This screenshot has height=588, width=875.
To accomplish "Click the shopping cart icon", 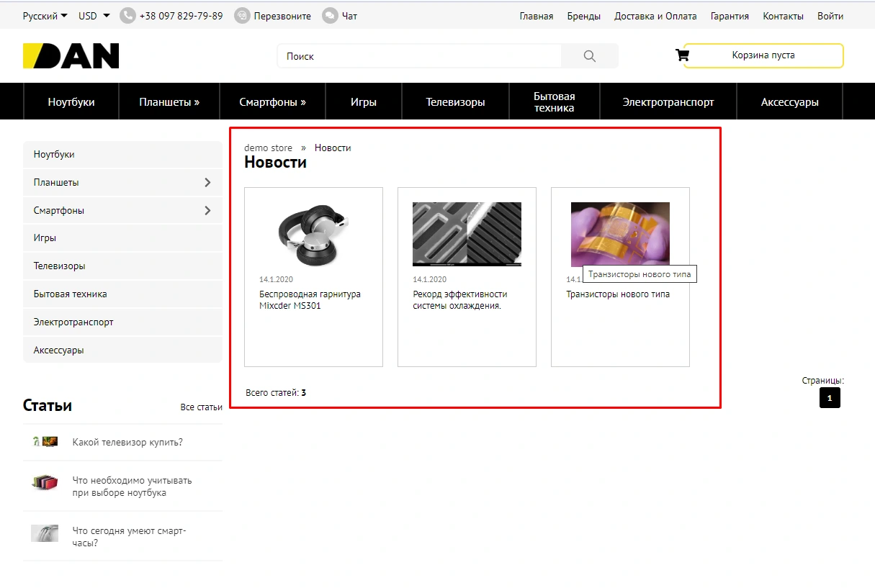I will 681,55.
